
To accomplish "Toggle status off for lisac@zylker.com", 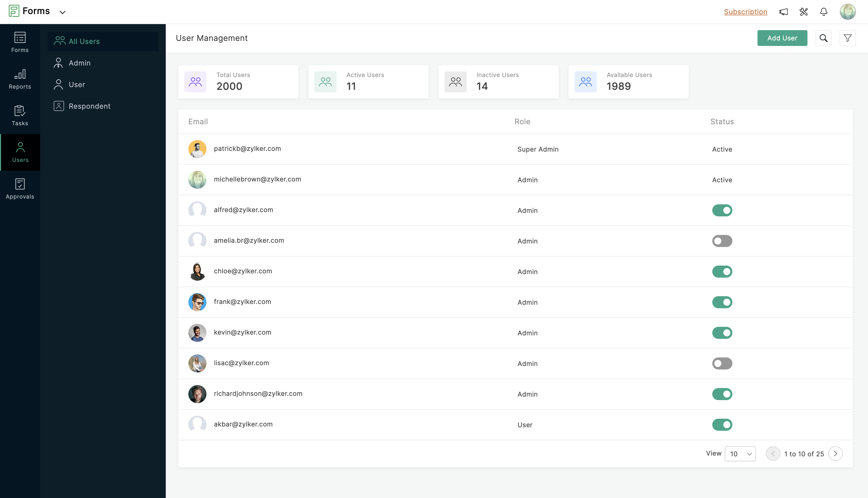I will click(x=722, y=363).
